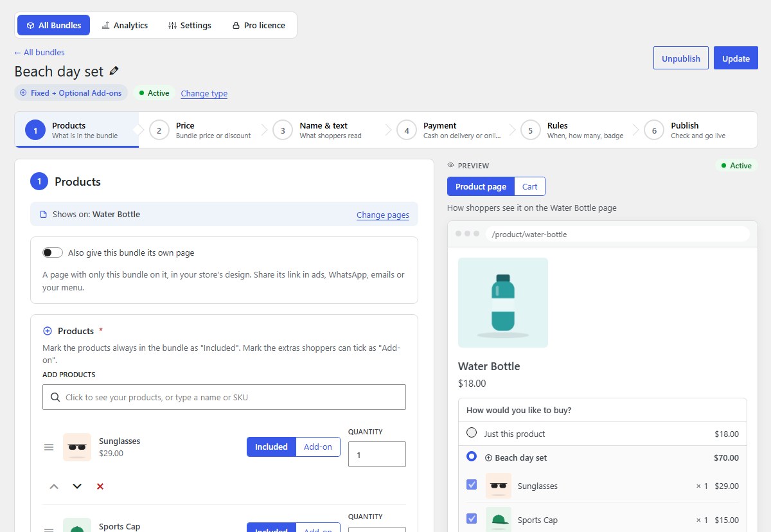
Task: Click the Sunglasses thumbnail in the preview
Action: click(x=499, y=486)
